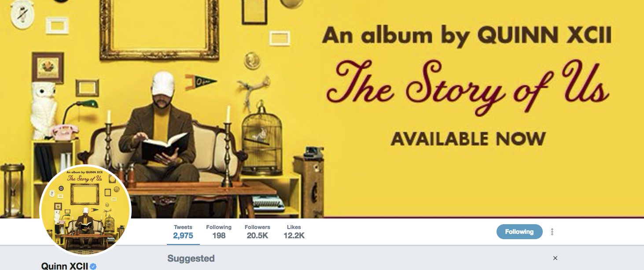This screenshot has height=270, width=644.
Task: Click "The Story of Us" banner title
Action: pos(467,85)
